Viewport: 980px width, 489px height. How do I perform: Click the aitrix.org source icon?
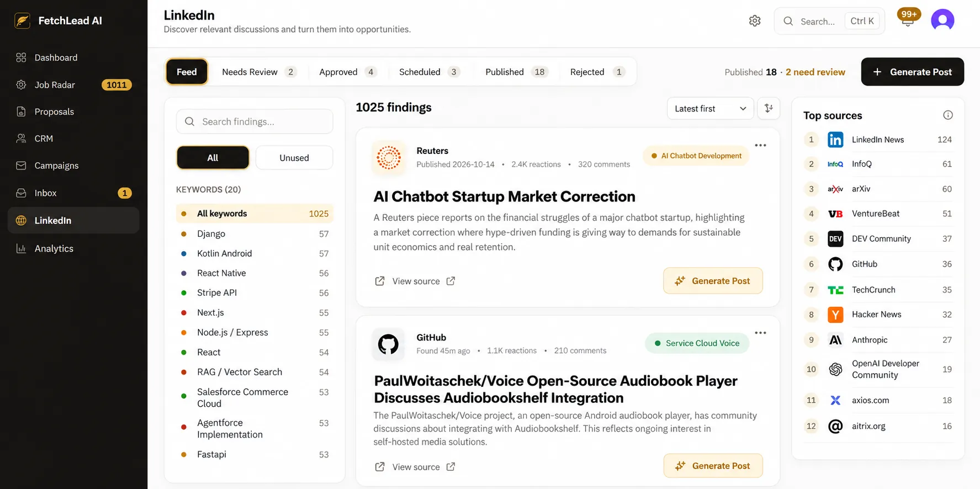click(x=835, y=426)
